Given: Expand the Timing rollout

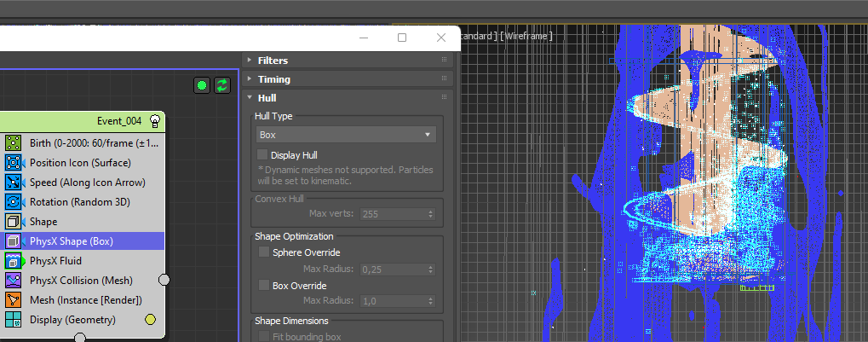Looking at the screenshot, I should pos(273,79).
